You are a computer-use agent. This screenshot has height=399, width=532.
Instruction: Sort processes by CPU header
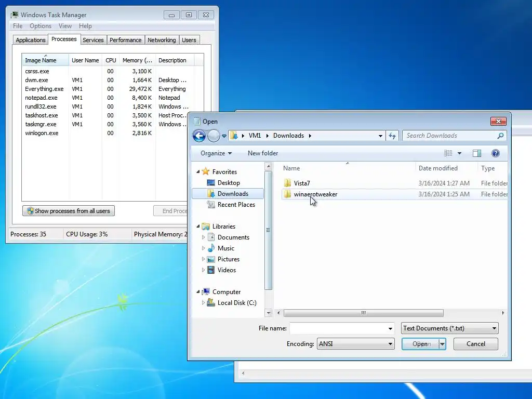111,60
